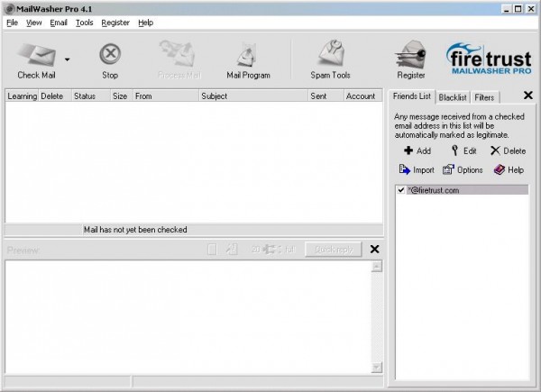The height and width of the screenshot is (392, 541).
Task: Open the File menu
Action: click(x=12, y=23)
